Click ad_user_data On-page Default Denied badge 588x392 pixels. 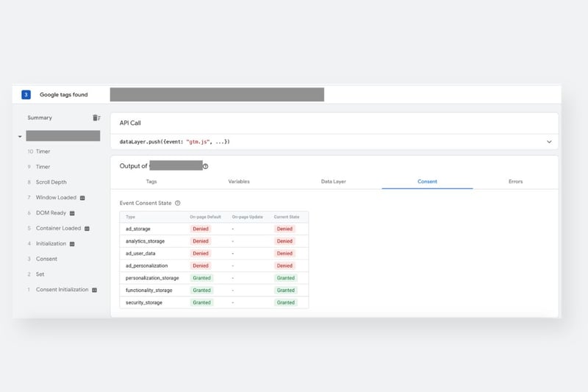(x=201, y=254)
